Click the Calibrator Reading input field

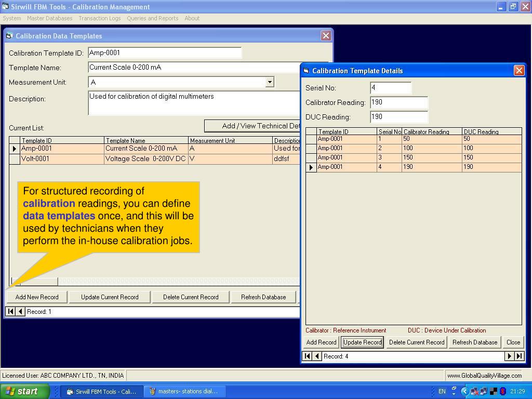click(x=398, y=102)
